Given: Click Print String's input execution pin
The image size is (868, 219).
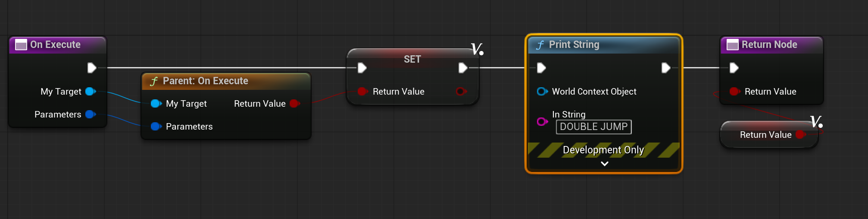Looking at the screenshot, I should pos(541,68).
